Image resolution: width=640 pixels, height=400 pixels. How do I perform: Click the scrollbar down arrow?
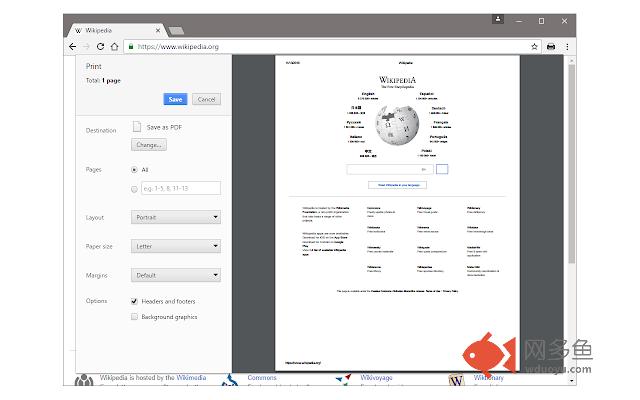click(571, 380)
